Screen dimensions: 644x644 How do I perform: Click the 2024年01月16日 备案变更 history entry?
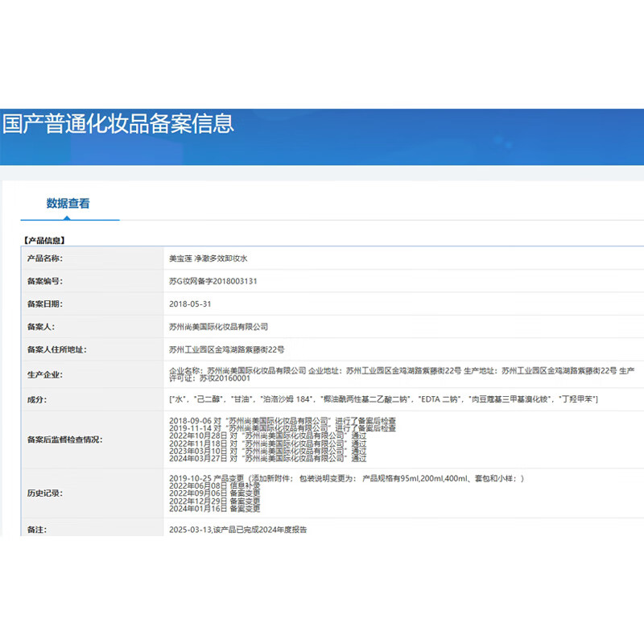(x=214, y=509)
